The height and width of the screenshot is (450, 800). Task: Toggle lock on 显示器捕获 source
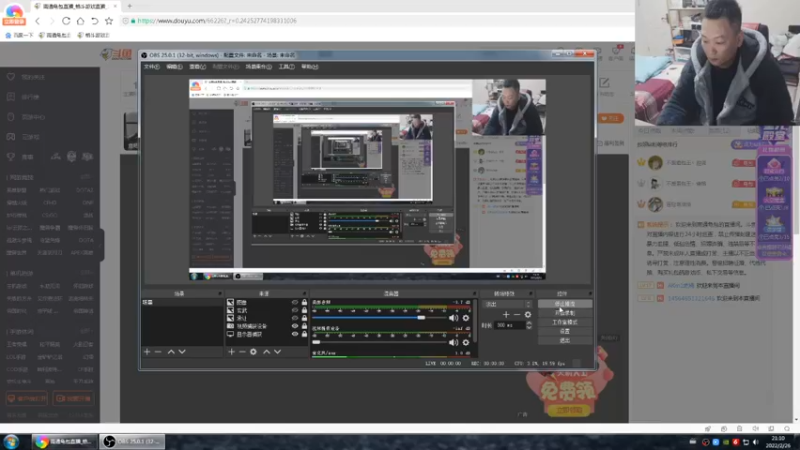click(305, 334)
